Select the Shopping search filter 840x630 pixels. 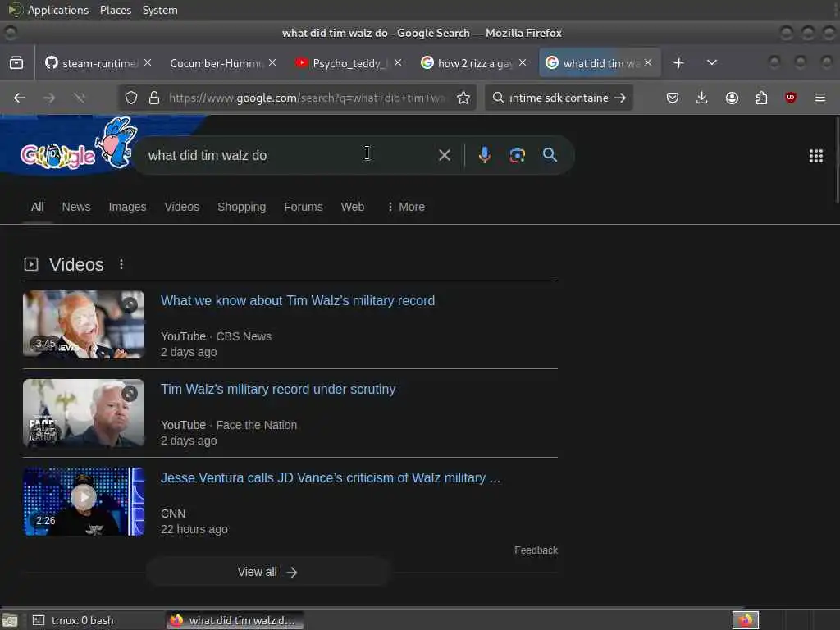[x=242, y=207]
